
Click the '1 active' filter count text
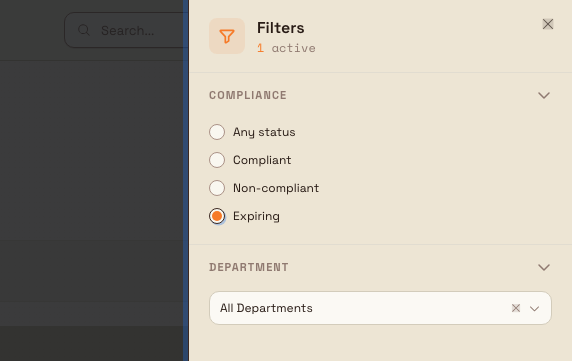tap(286, 48)
